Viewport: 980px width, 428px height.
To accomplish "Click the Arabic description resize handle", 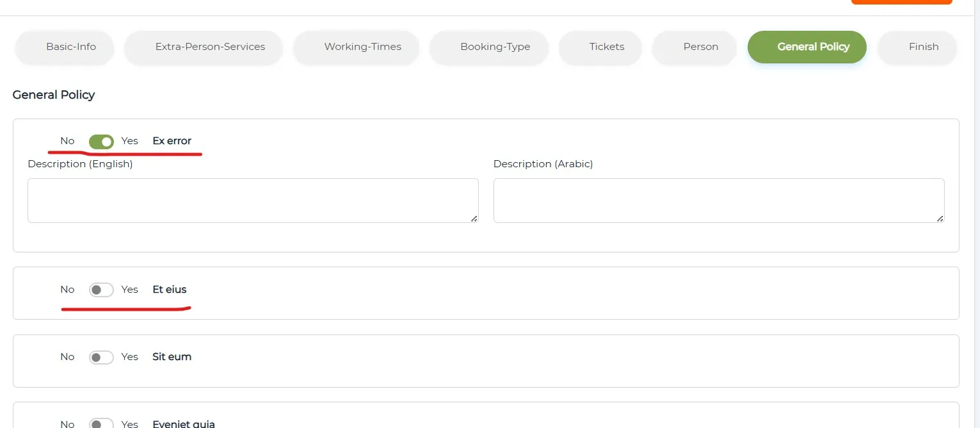I will (940, 218).
